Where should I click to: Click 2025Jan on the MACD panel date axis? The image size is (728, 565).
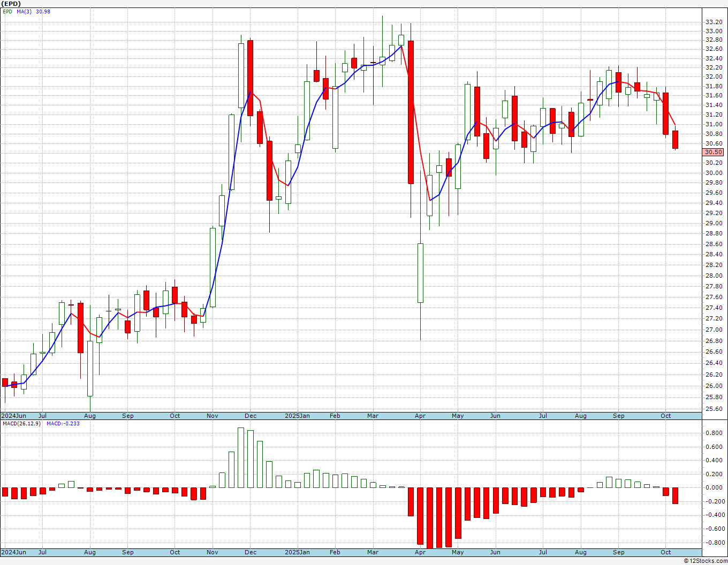[297, 552]
